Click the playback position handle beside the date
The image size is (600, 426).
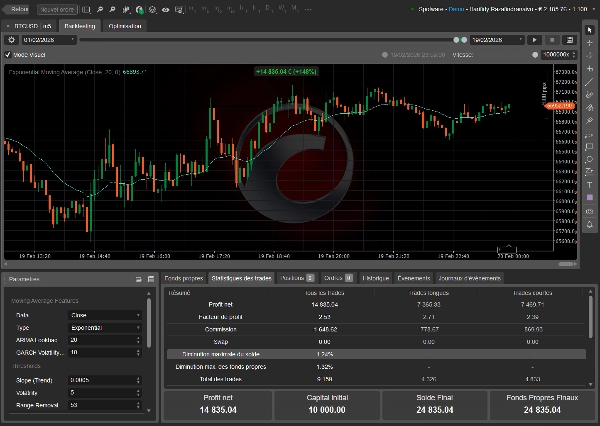click(x=385, y=55)
